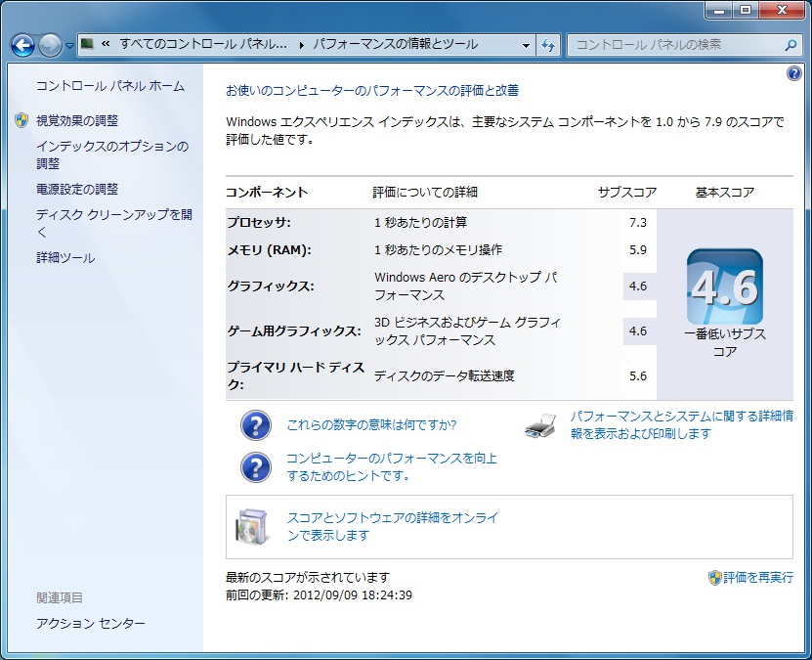The width and height of the screenshot is (812, 660).
Task: Select 視覚効果の調整 in the sidebar
Action: tap(77, 120)
